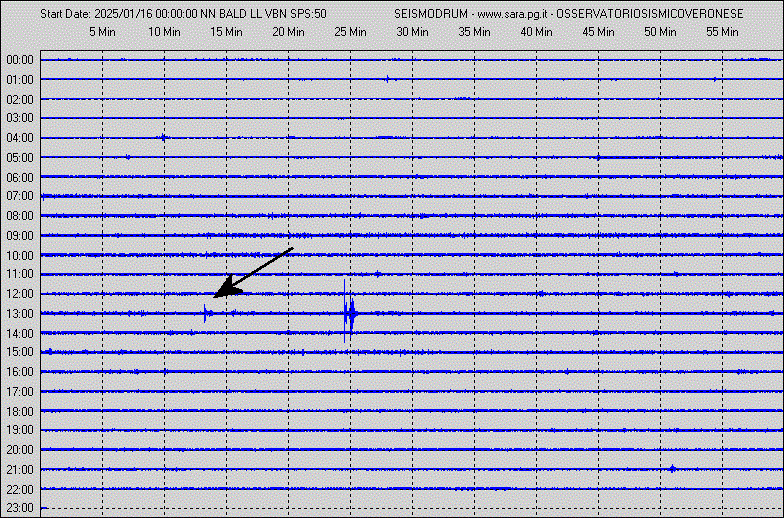Image resolution: width=784 pixels, height=518 pixels.
Task: Click the 09:00 hour label
Action: coord(20,236)
